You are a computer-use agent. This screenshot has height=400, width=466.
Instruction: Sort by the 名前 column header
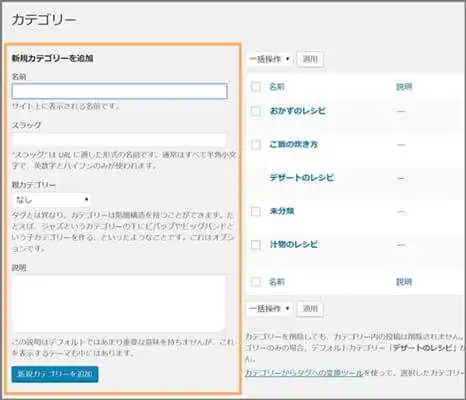pos(277,87)
